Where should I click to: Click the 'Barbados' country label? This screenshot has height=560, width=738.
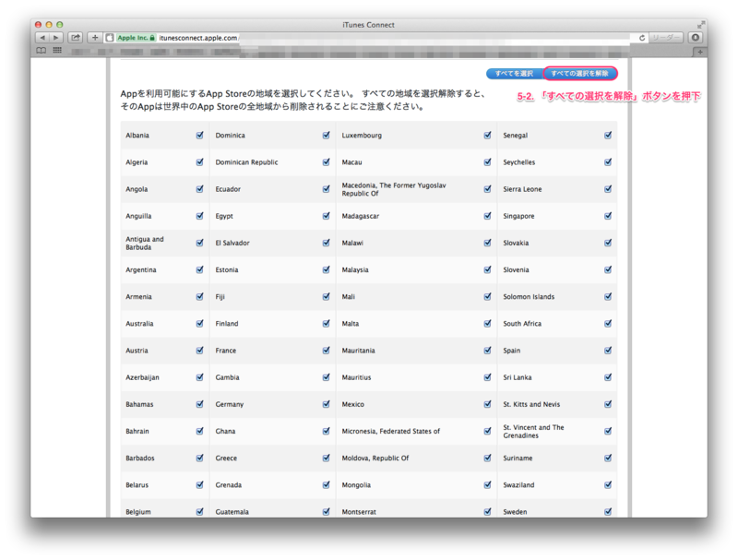[140, 458]
